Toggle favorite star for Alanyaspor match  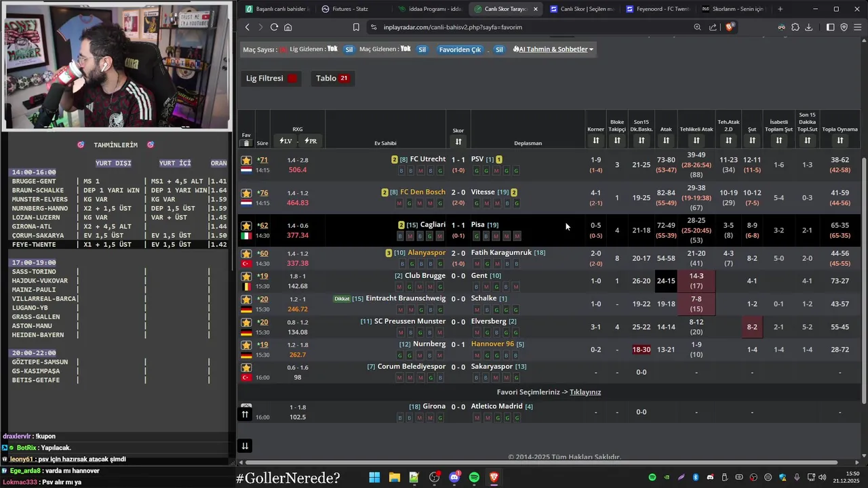click(x=246, y=253)
